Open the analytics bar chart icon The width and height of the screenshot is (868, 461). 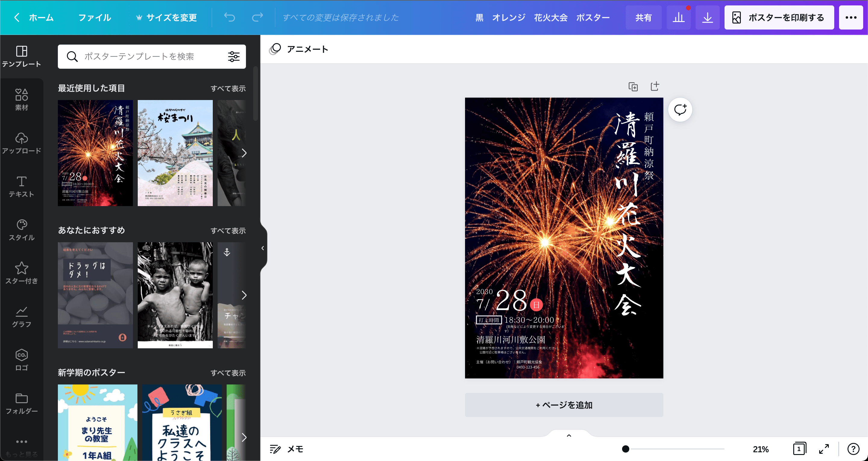[x=678, y=17]
